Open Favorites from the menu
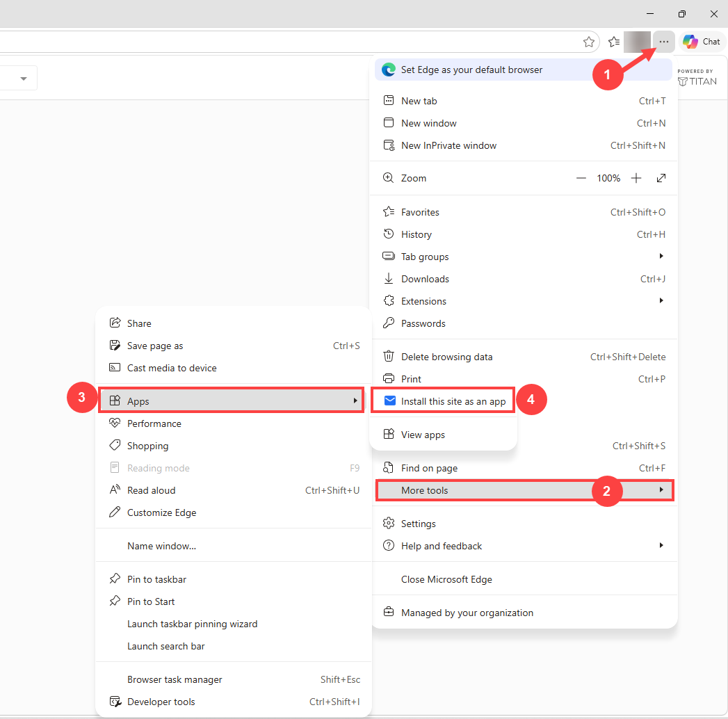The image size is (728, 719). 524,213
